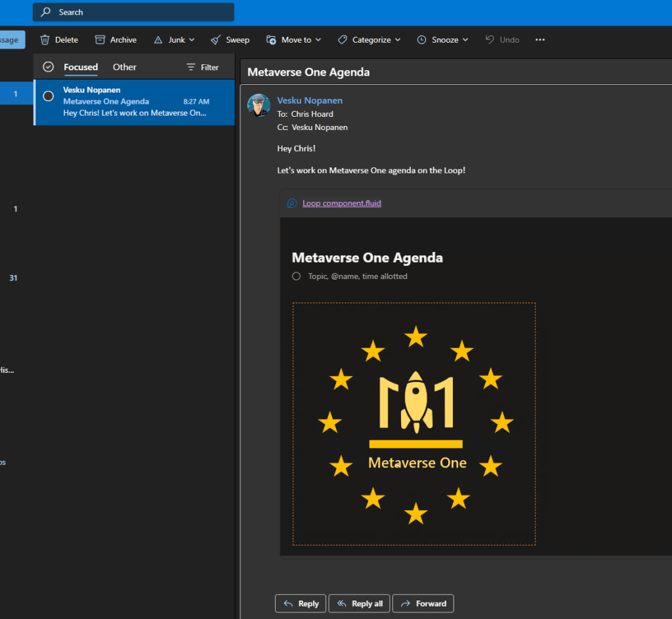Click the Metaverse One logo image
Screen dimensions: 672x619
pyautogui.click(x=414, y=423)
